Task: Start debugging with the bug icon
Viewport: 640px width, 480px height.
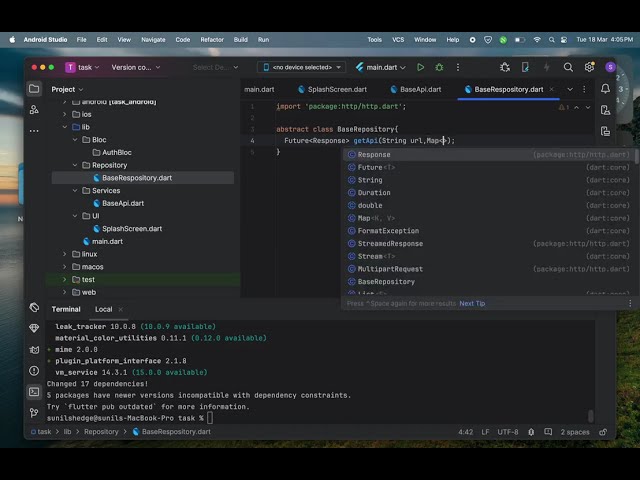Action: pyautogui.click(x=439, y=67)
